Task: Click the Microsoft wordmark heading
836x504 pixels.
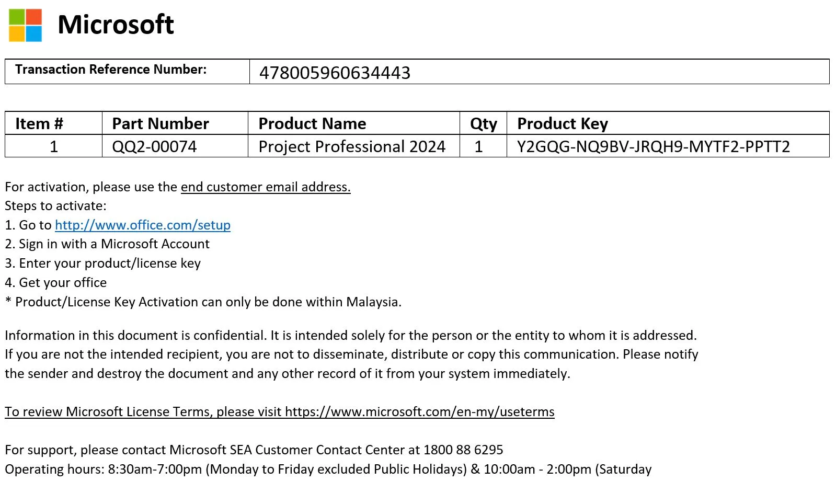Action: click(x=116, y=25)
